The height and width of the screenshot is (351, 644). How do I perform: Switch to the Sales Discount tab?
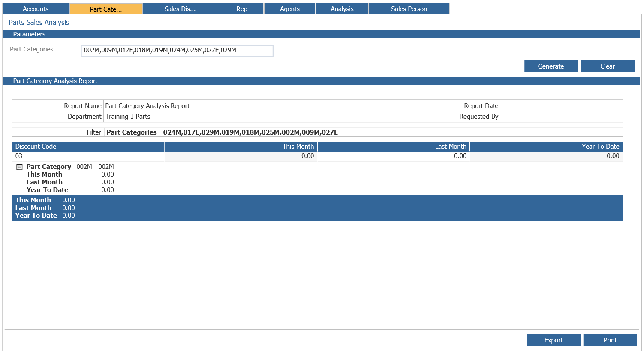click(181, 9)
